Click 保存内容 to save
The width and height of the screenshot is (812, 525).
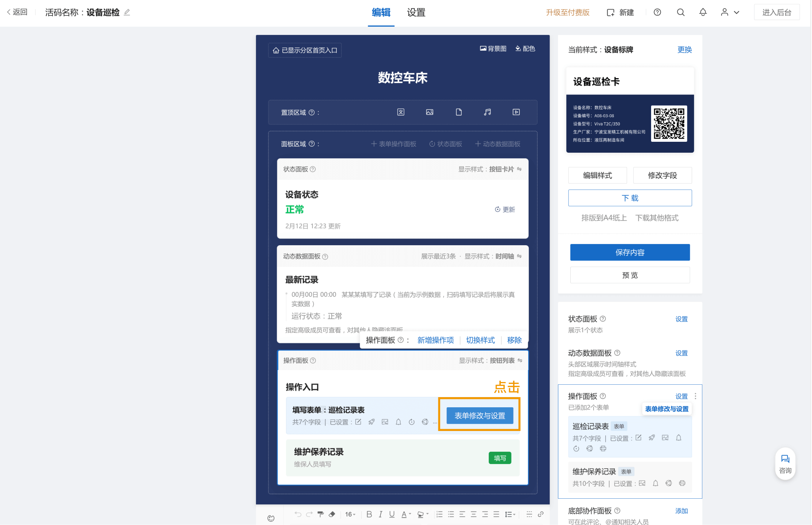pyautogui.click(x=630, y=252)
